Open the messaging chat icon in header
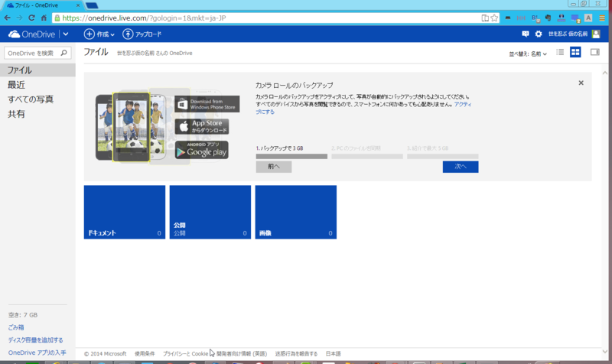This screenshot has width=612, height=364. click(x=526, y=34)
